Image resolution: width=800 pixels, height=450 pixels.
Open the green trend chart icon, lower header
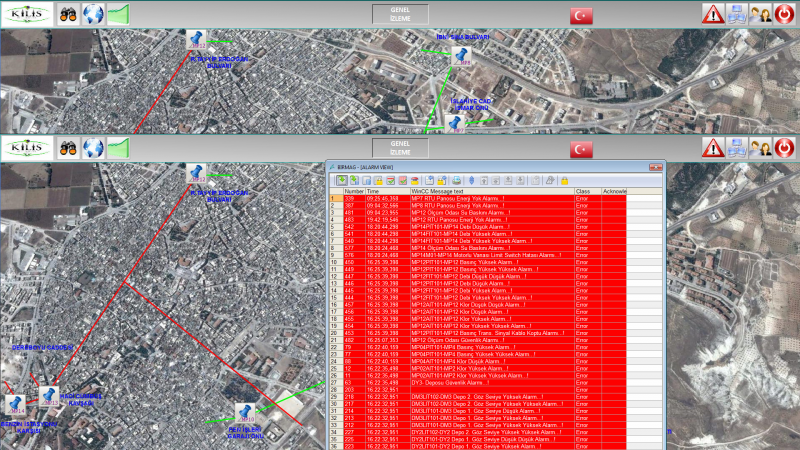pyautogui.click(x=118, y=148)
